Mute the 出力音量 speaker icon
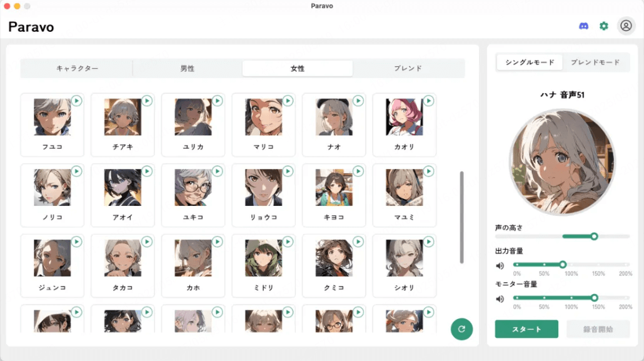 pos(500,266)
